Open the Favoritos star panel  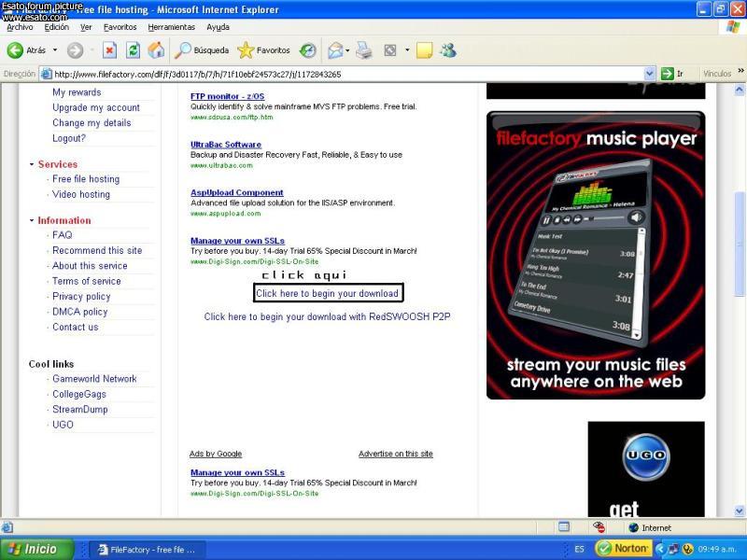coord(263,50)
